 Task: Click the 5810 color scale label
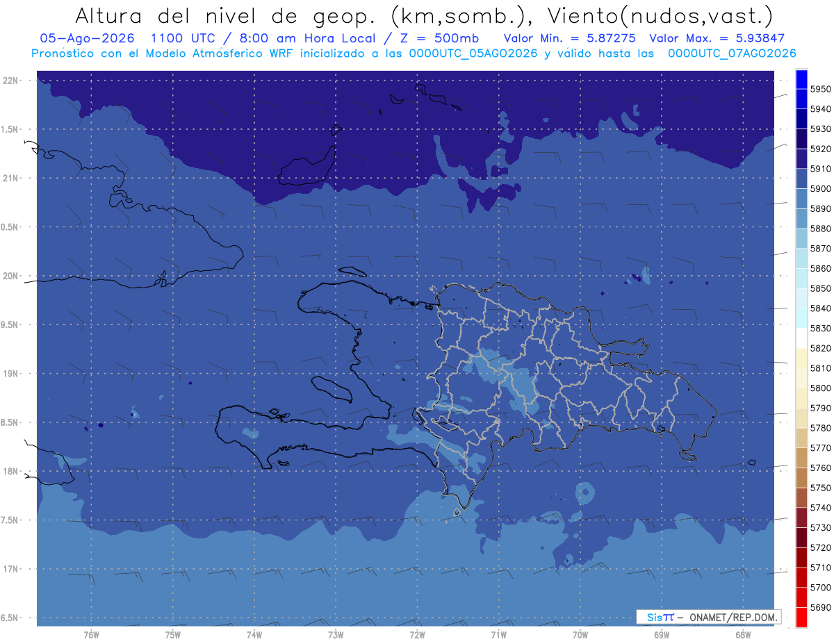pyautogui.click(x=821, y=368)
